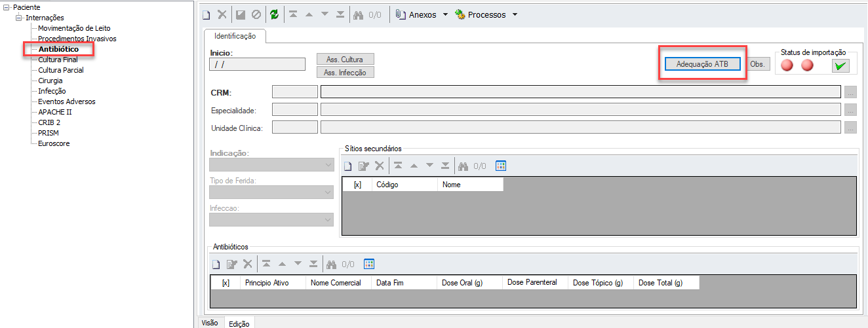The image size is (868, 328).
Task: Click the Especialidade code input field
Action: pos(295,109)
